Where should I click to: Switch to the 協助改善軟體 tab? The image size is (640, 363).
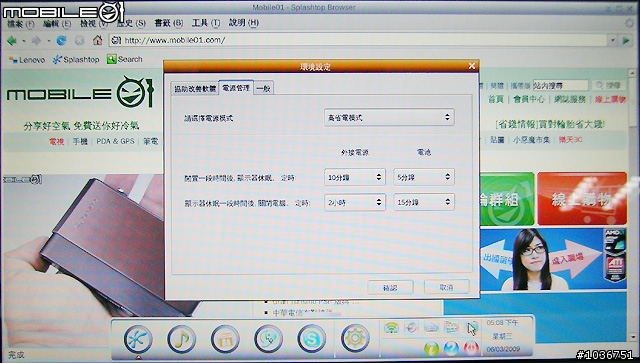(x=195, y=89)
